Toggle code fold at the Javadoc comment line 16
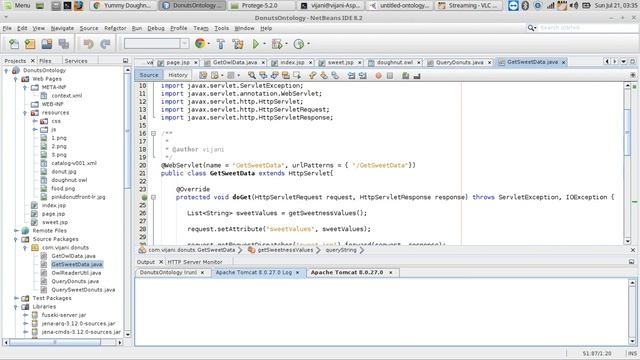Viewport: 640px width, 360px height. 153,133
